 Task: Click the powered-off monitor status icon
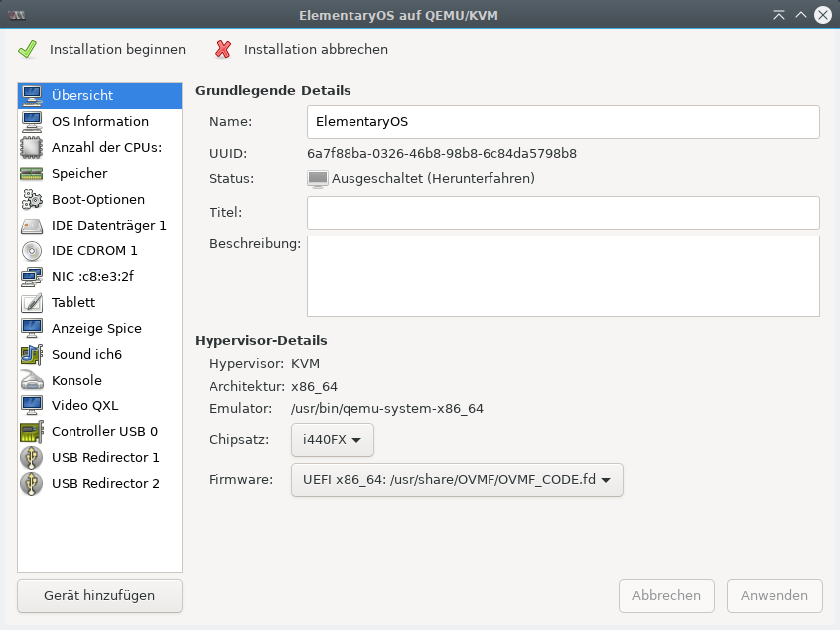[x=317, y=179]
